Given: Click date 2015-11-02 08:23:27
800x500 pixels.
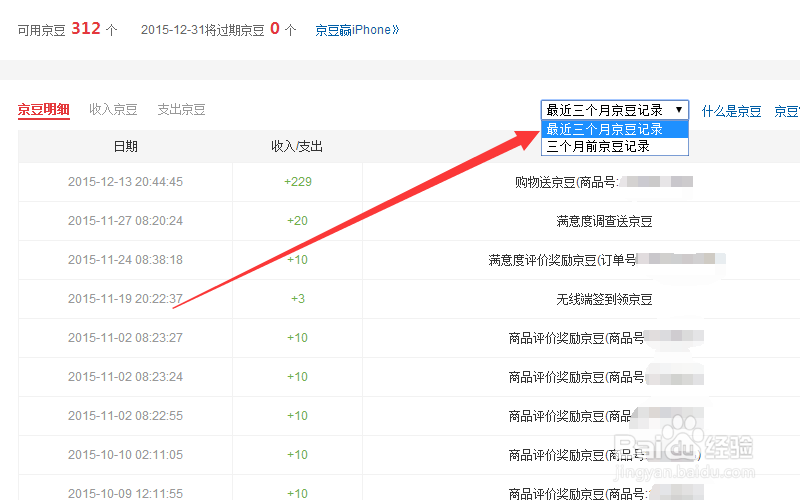Looking at the screenshot, I should [x=126, y=338].
